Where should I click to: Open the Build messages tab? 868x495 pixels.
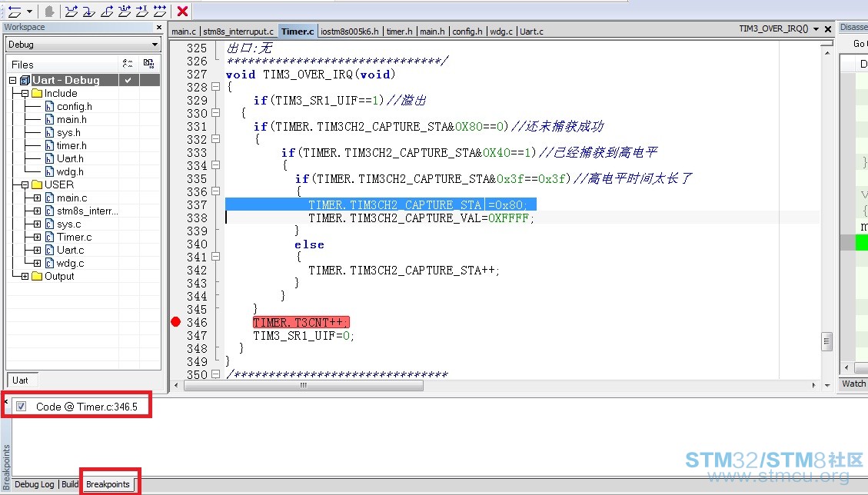tap(70, 484)
